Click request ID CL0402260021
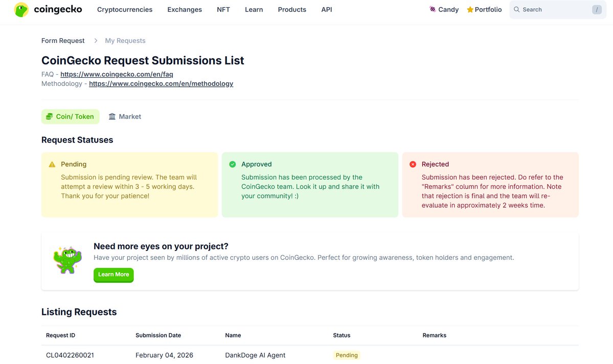Screen dimensions: 613x364 point(70,355)
